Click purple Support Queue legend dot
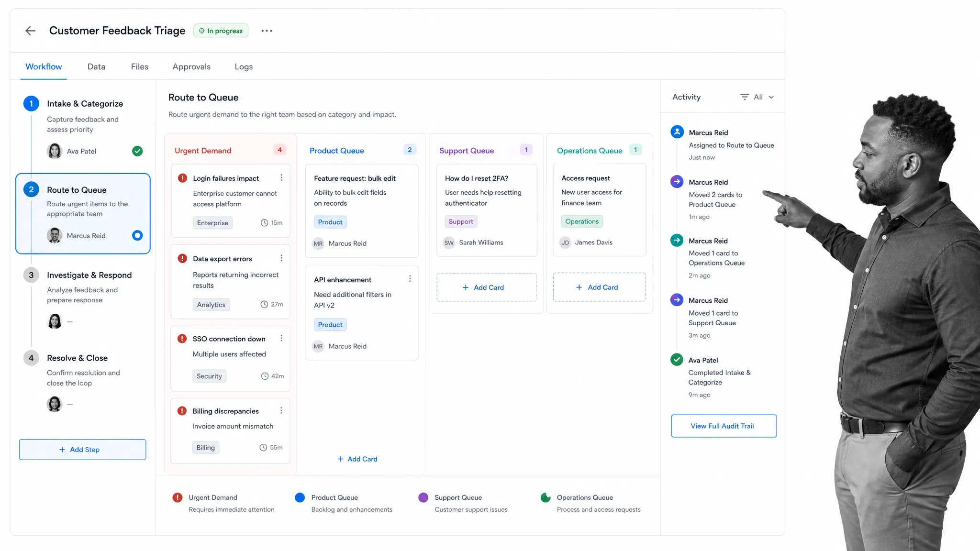Viewport: 980px width, 551px height. [x=423, y=497]
